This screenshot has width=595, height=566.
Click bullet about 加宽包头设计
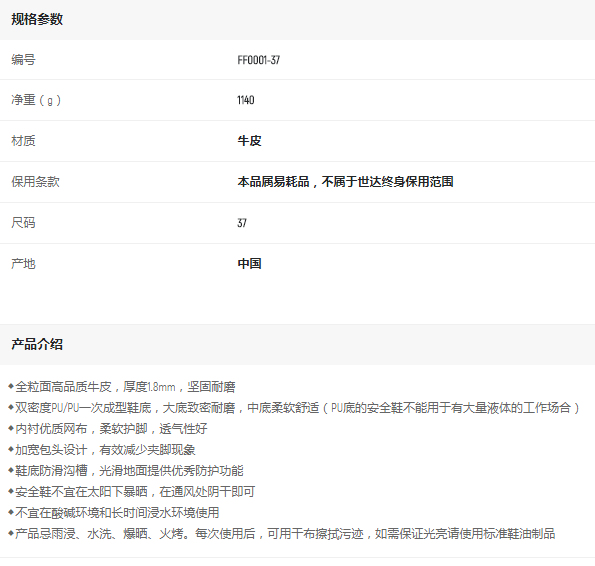[102, 450]
